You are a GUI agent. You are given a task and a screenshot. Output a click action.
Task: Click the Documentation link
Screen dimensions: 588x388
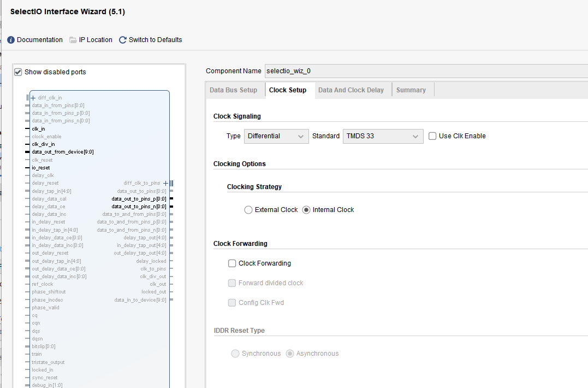40,40
